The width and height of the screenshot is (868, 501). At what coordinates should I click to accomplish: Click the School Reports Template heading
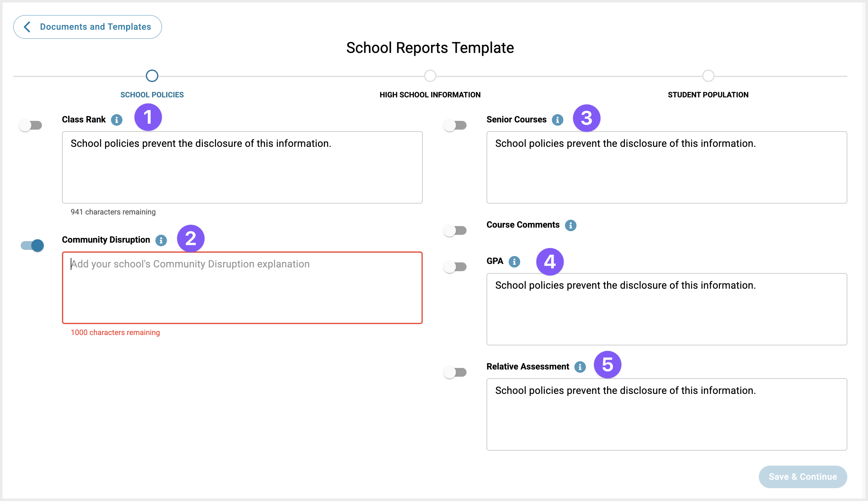[x=430, y=48]
